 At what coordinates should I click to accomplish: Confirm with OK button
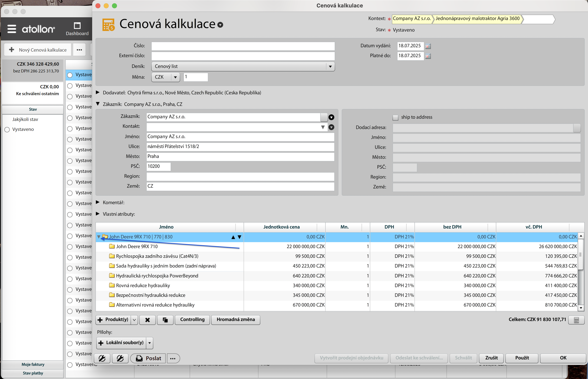pos(563,358)
